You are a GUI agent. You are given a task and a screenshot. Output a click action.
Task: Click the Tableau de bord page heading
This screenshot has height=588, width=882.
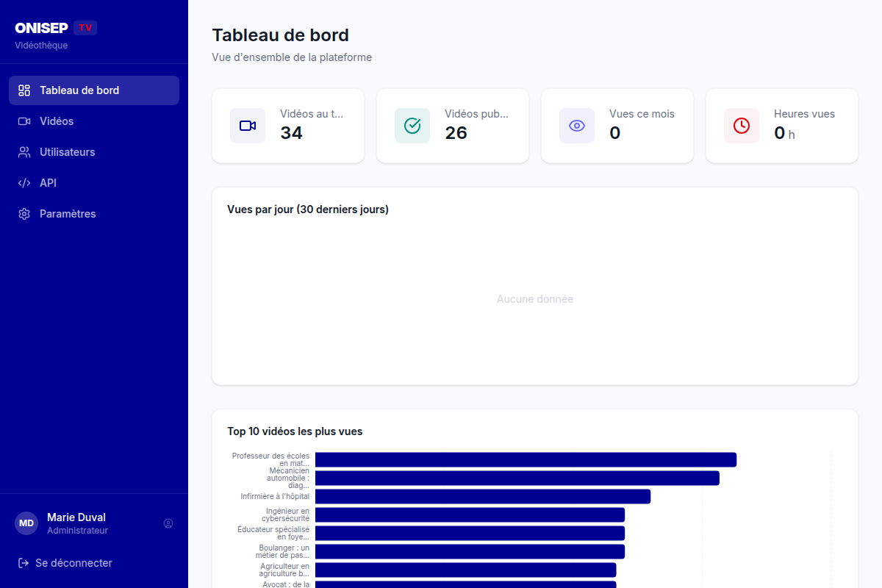[x=280, y=35]
